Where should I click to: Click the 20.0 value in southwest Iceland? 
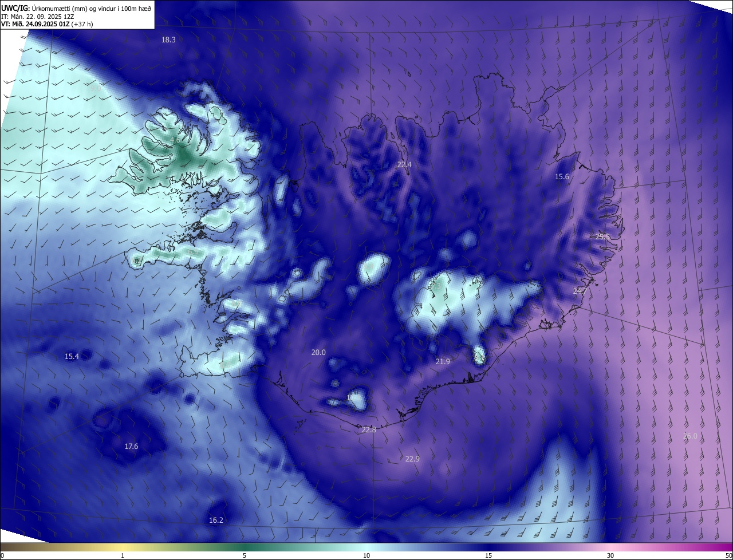(318, 352)
